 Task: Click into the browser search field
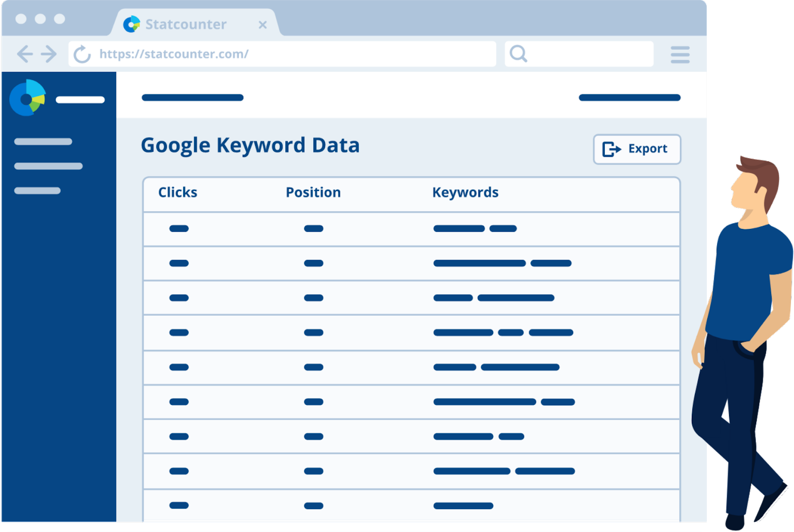click(x=579, y=54)
